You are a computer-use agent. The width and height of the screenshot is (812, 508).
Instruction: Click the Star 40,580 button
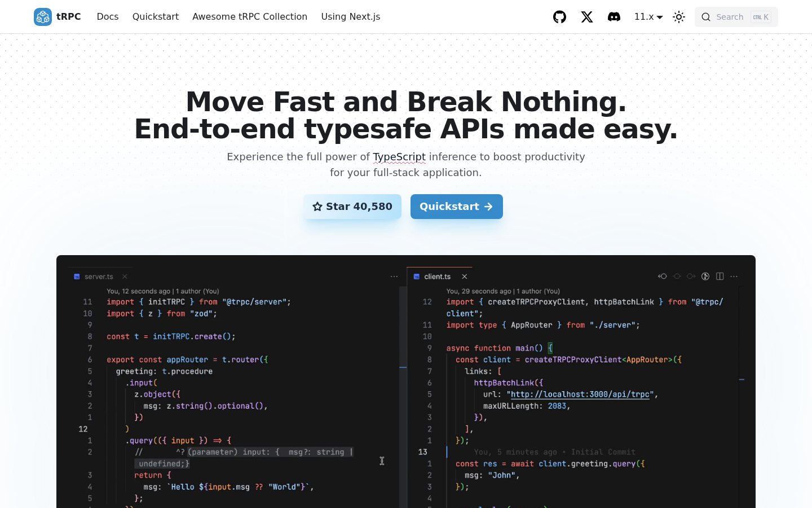point(352,207)
